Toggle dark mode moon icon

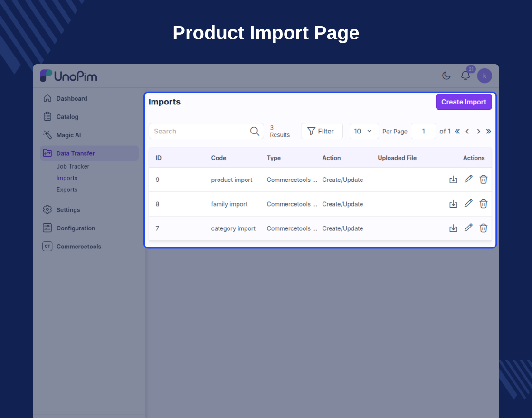click(446, 76)
